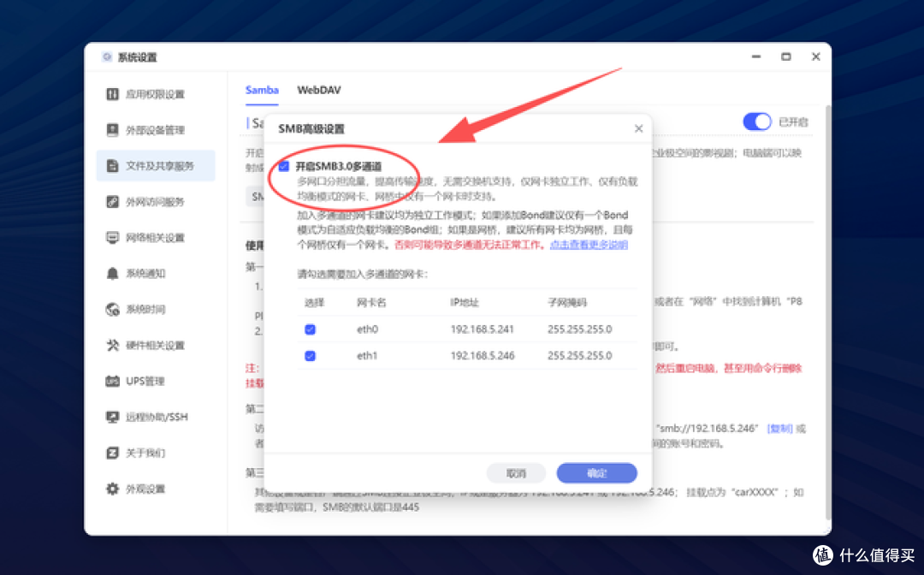Click the IP地址 column header
Image resolution: width=924 pixels, height=575 pixels.
465,303
